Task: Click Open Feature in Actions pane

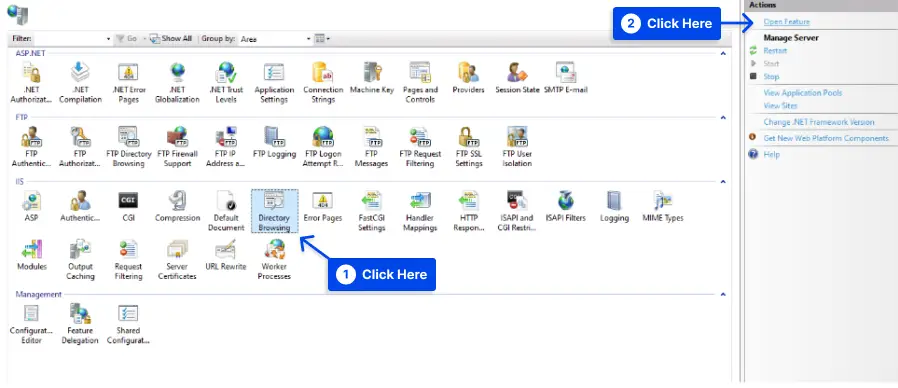Action: point(786,22)
